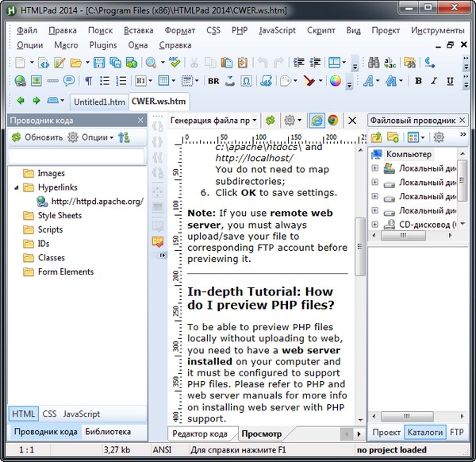476x462 pixels.
Task: Open the httpd.apache.org hyperlink entry
Action: tap(96, 202)
